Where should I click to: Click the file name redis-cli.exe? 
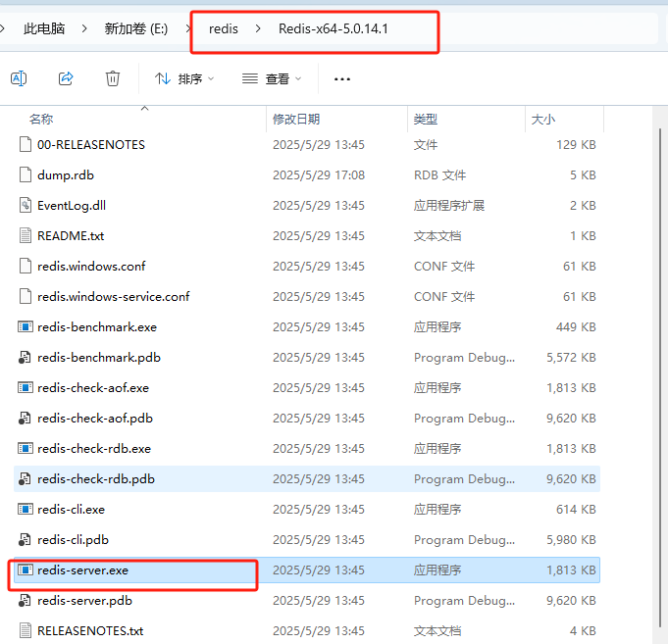[x=72, y=510]
